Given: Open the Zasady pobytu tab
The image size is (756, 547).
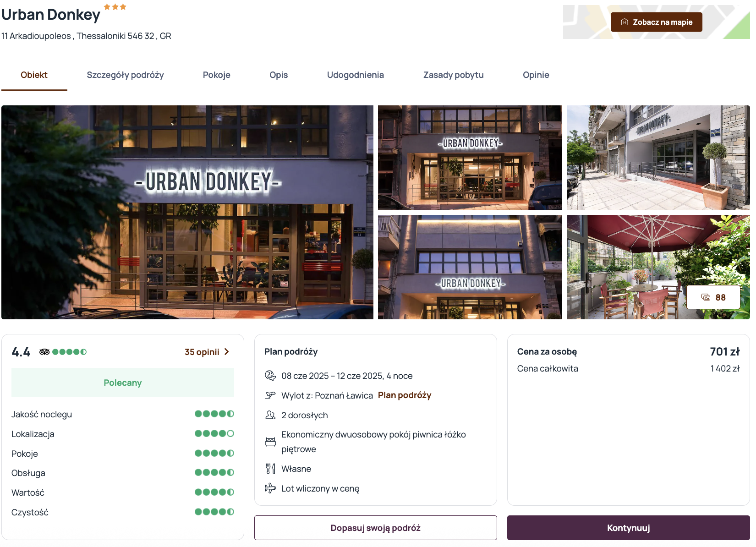Looking at the screenshot, I should [x=454, y=75].
